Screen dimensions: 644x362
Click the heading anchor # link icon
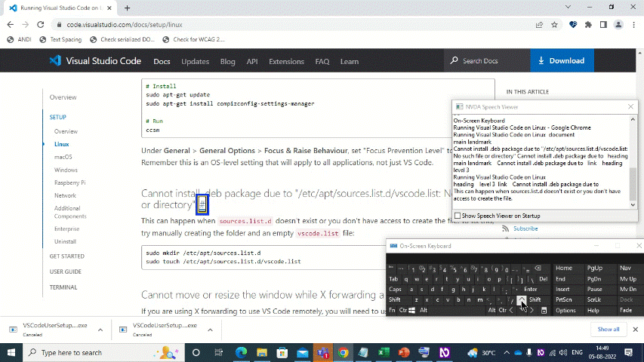(x=202, y=204)
